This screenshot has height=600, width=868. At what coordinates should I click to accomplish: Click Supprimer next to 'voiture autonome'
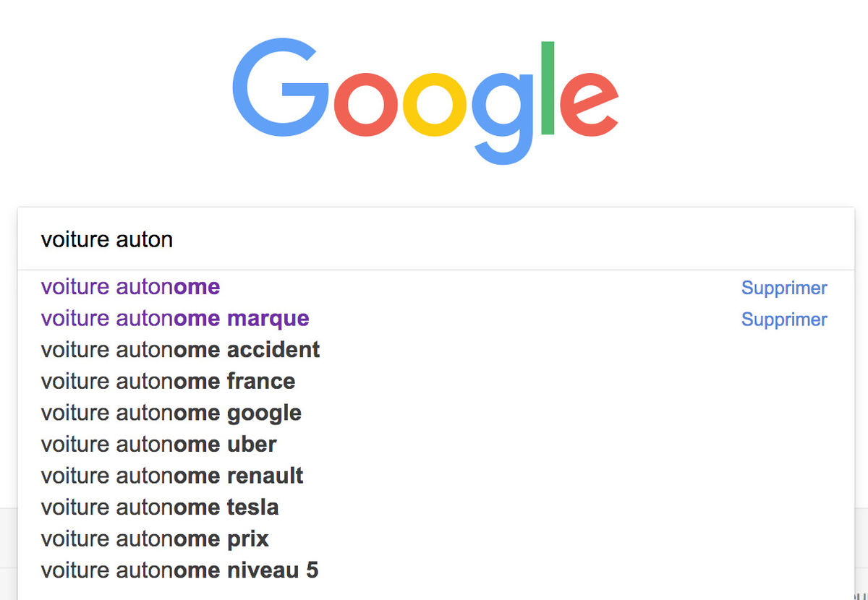click(x=784, y=288)
